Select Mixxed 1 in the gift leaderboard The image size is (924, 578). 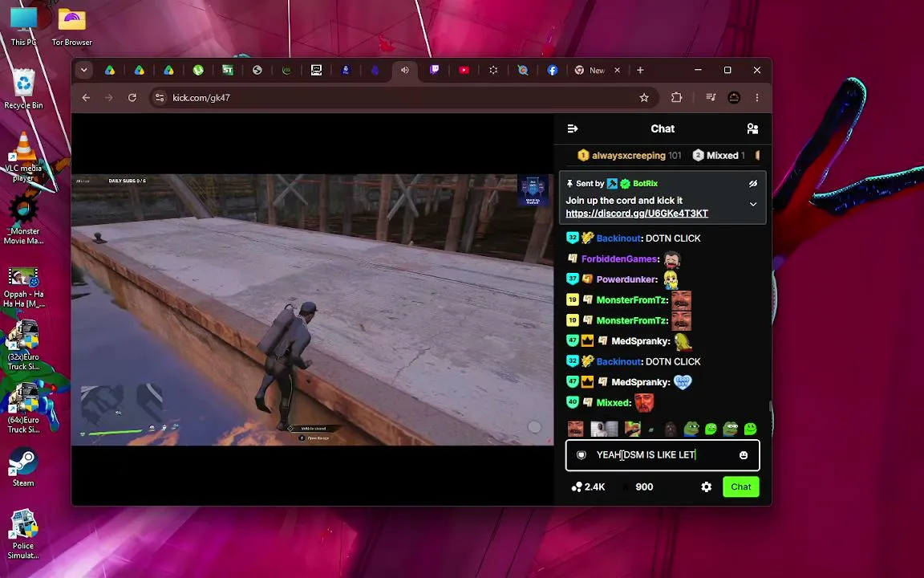[x=719, y=155]
